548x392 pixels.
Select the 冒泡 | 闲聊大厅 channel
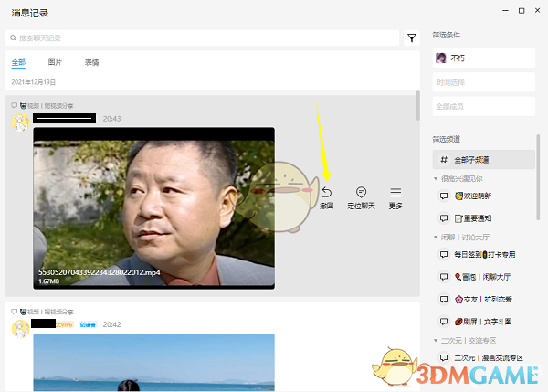tap(482, 277)
